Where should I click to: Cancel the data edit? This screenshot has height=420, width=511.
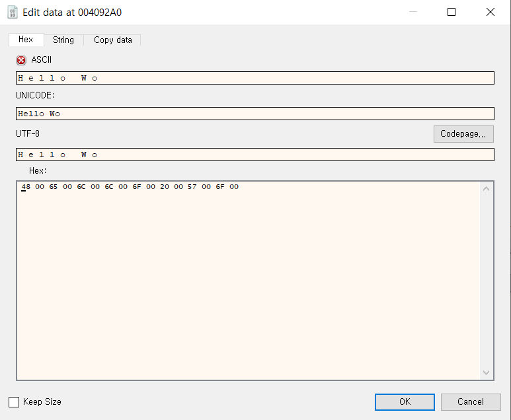point(471,402)
